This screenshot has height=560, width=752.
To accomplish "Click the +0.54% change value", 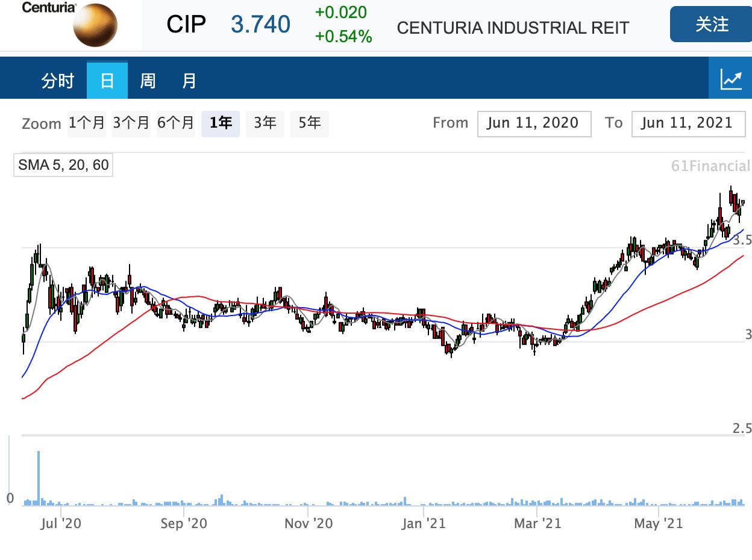I will 343,37.
